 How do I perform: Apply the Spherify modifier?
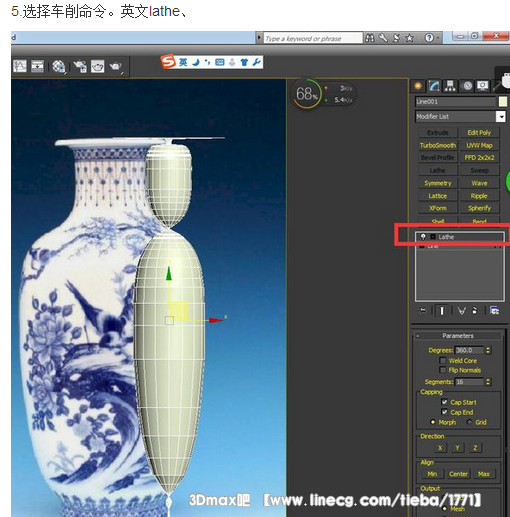[x=479, y=208]
